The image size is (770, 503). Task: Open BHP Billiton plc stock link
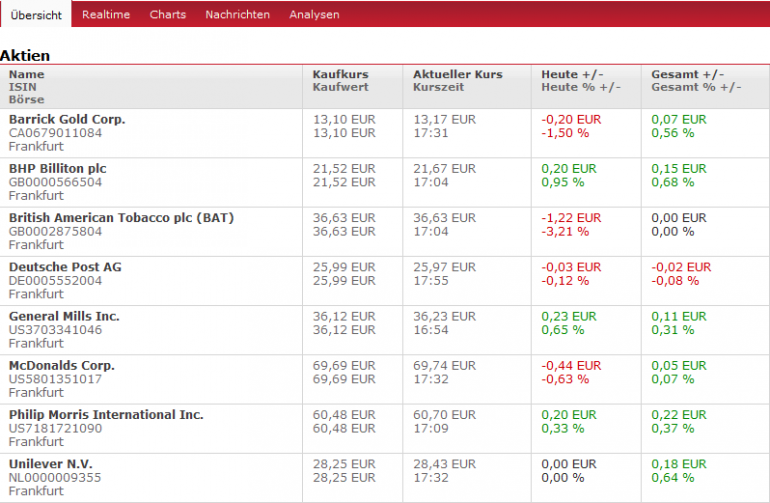coord(57,168)
